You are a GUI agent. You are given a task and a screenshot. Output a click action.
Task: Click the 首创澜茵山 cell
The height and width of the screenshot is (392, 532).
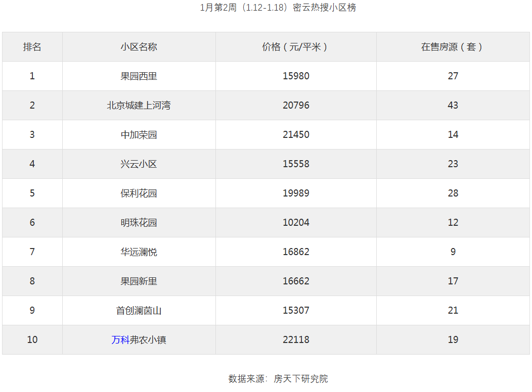coord(139,311)
